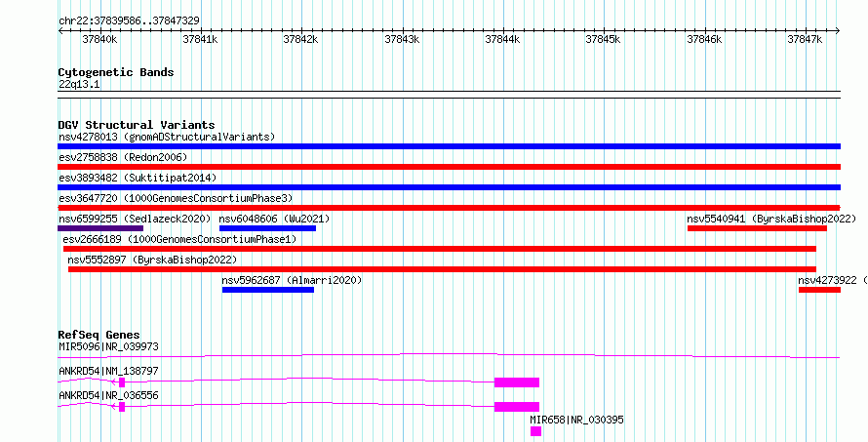The image size is (868, 442).
Task: Click the small arrowed exon of ANKRD54 NM_138797
Action: point(122,382)
